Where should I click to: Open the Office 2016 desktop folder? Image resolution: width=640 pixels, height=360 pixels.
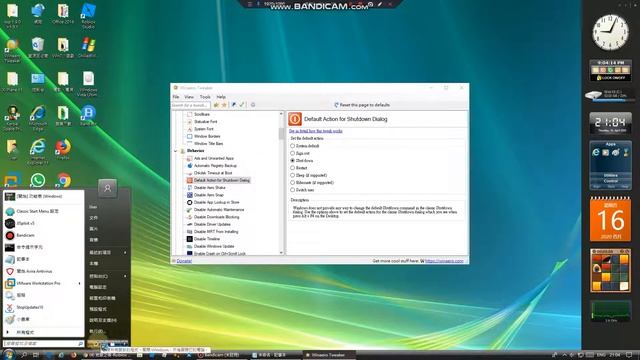point(63,14)
